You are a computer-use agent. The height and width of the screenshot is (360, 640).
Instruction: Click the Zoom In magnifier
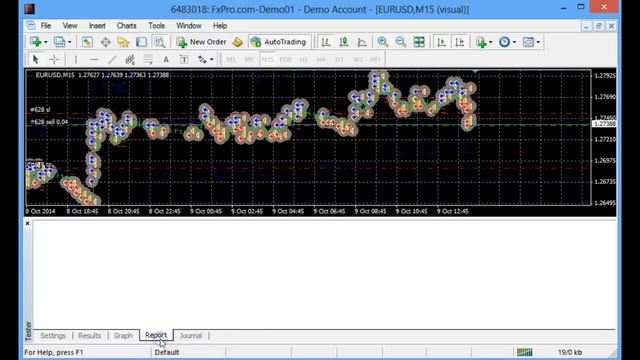(x=382, y=42)
